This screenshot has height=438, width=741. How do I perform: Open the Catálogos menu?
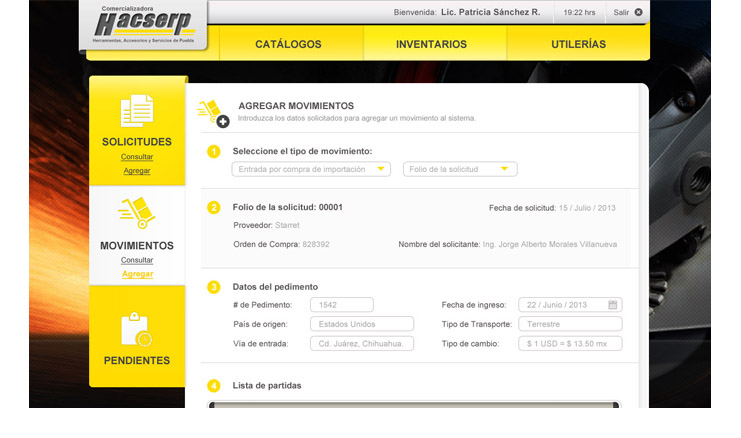coord(288,44)
